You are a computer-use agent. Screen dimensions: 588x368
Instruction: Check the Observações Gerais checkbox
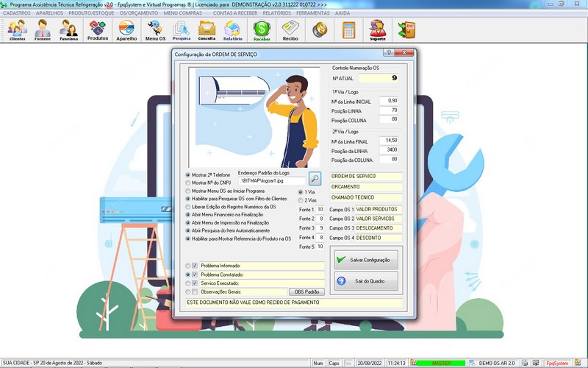click(195, 291)
